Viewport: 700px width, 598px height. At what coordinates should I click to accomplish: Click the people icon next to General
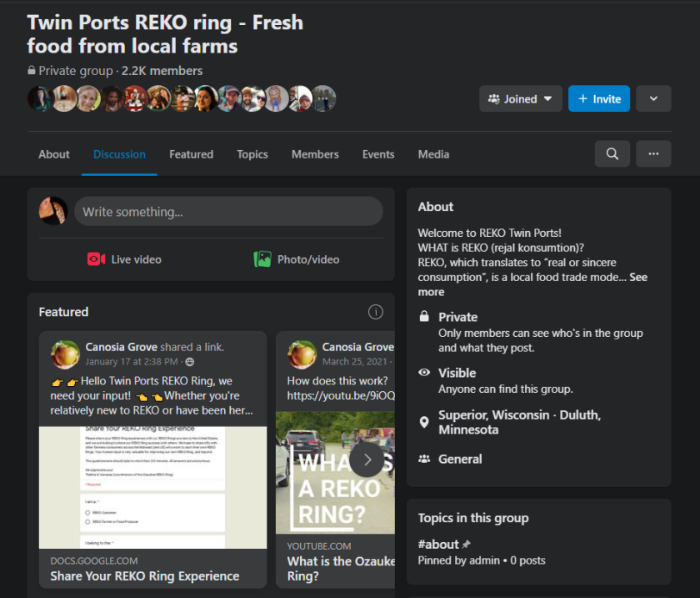click(x=424, y=459)
